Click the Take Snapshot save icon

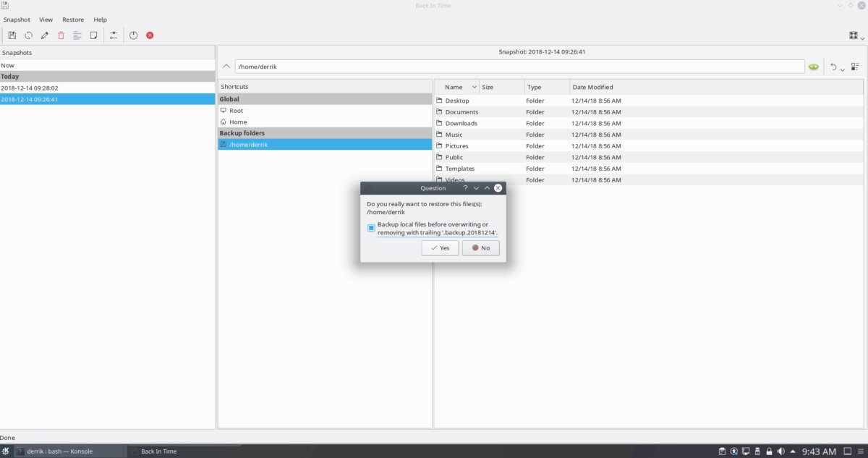coord(12,35)
